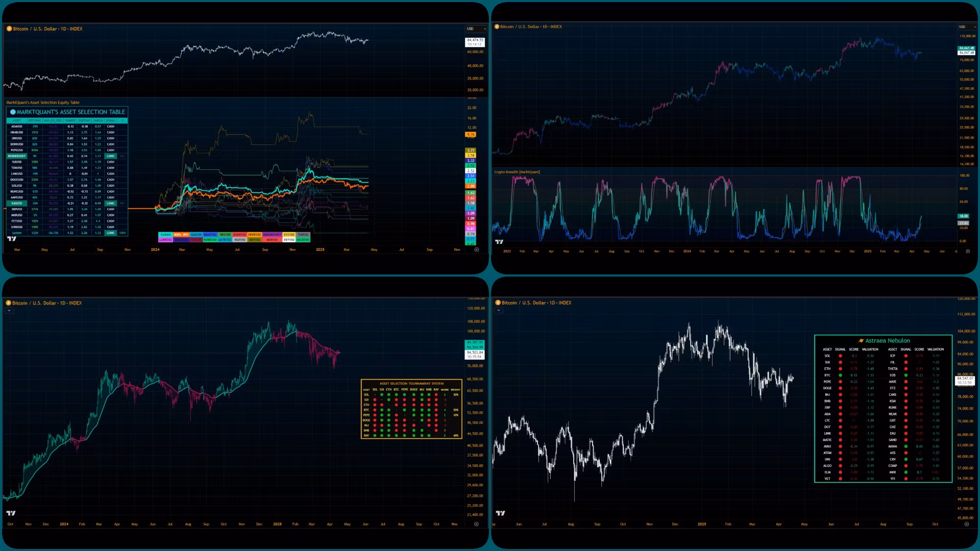Click globe icon beside Asset Selection Table title
Image resolution: width=980 pixels, height=551 pixels.
(x=13, y=112)
